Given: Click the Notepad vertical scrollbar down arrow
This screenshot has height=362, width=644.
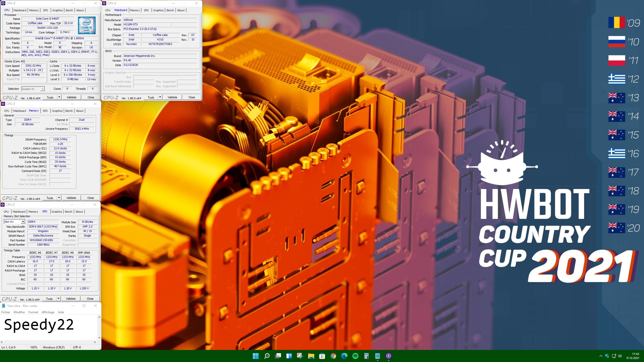Looking at the screenshot, I should 99,338.
